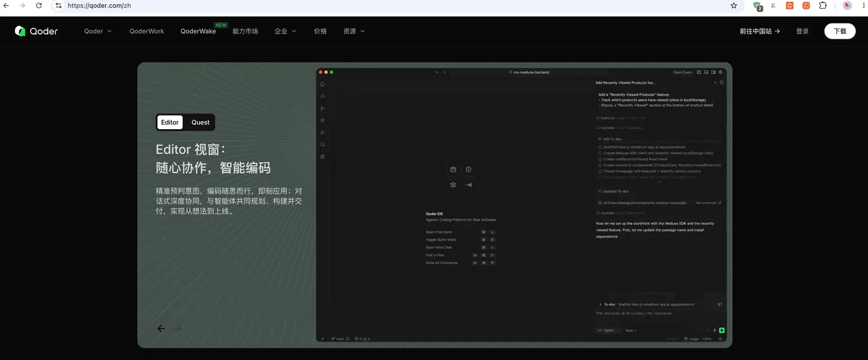Click the 'Plan and build' chat input field

point(660,313)
